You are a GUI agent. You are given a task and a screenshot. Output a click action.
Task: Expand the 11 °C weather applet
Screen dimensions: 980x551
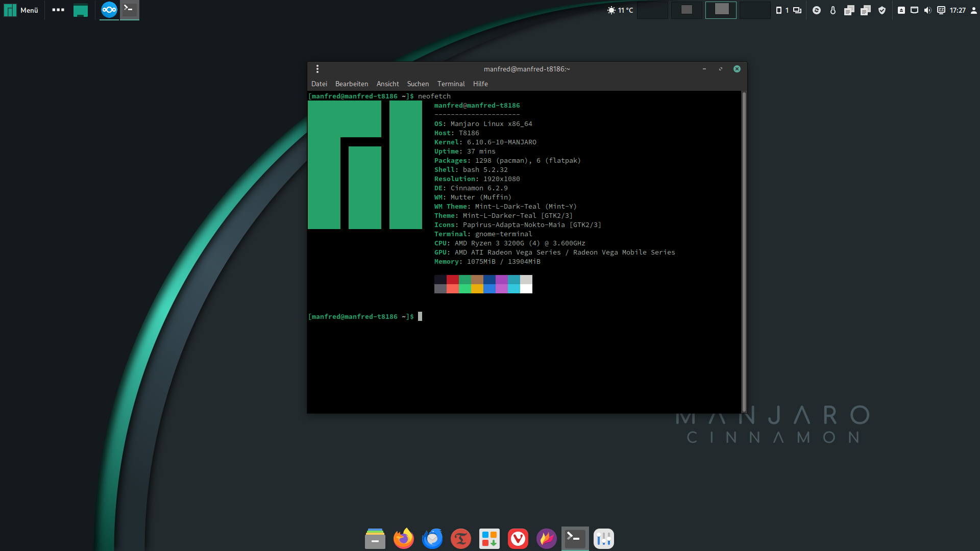coord(620,10)
